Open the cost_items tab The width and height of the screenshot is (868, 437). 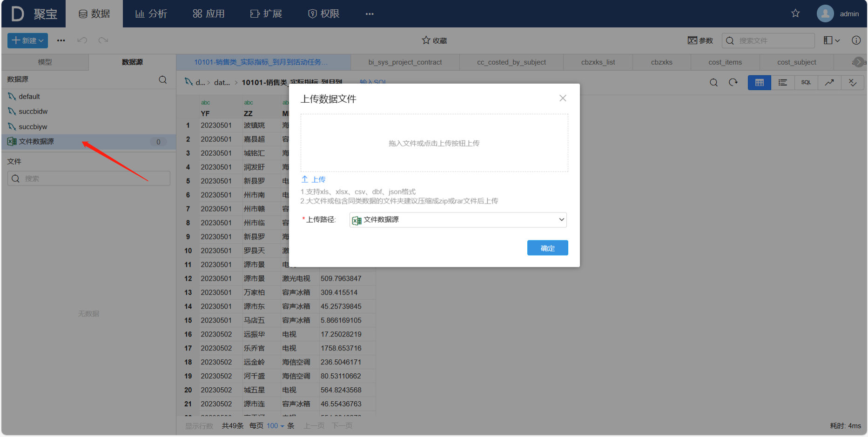(x=725, y=62)
